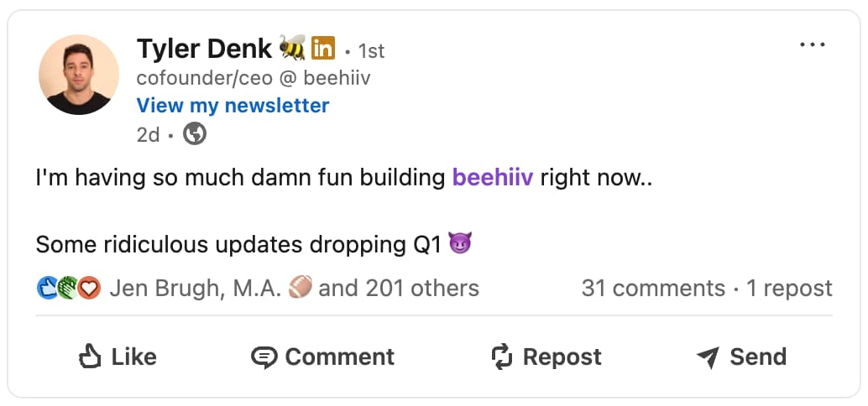868x406 pixels.
Task: Click the Tyler Denk author name
Action: click(204, 49)
